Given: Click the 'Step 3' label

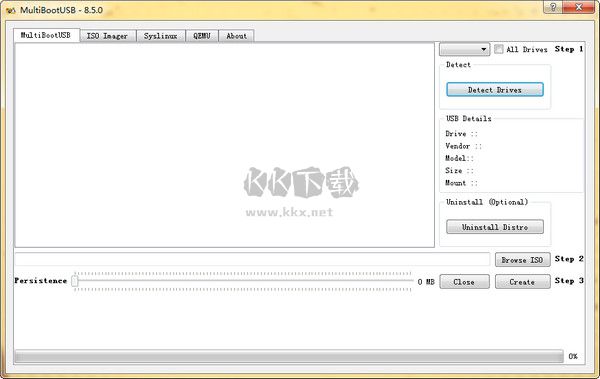Looking at the screenshot, I should 569,281.
